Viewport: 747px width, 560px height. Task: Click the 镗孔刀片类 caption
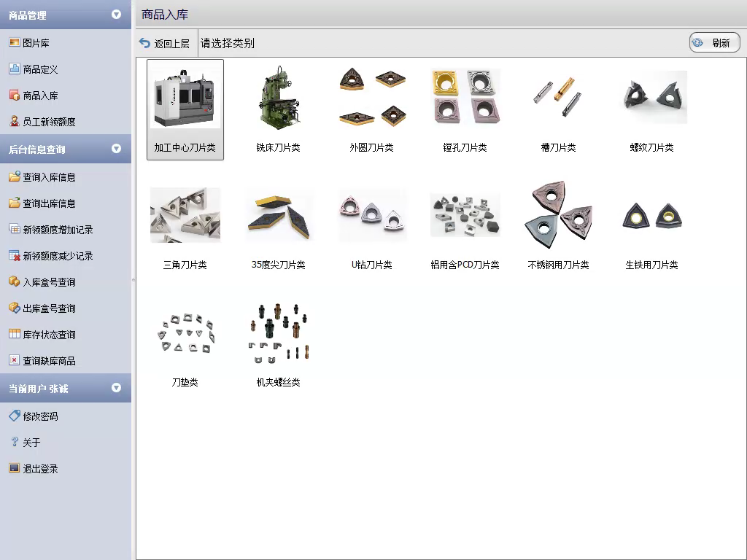[465, 147]
